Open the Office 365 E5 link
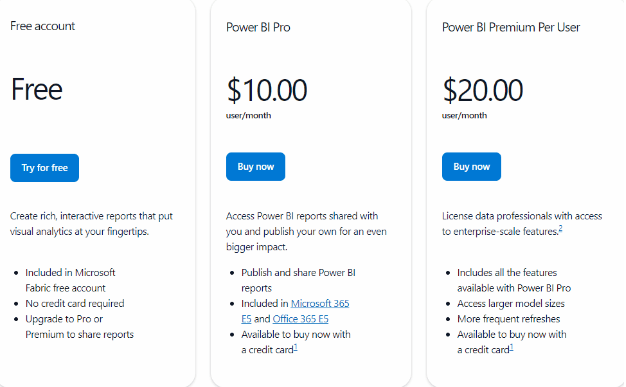The image size is (626, 387). (x=301, y=319)
